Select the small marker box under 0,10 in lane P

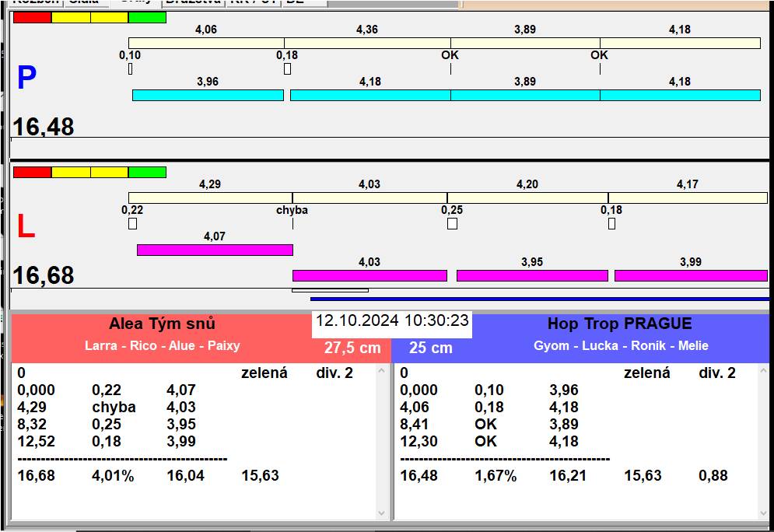click(130, 69)
